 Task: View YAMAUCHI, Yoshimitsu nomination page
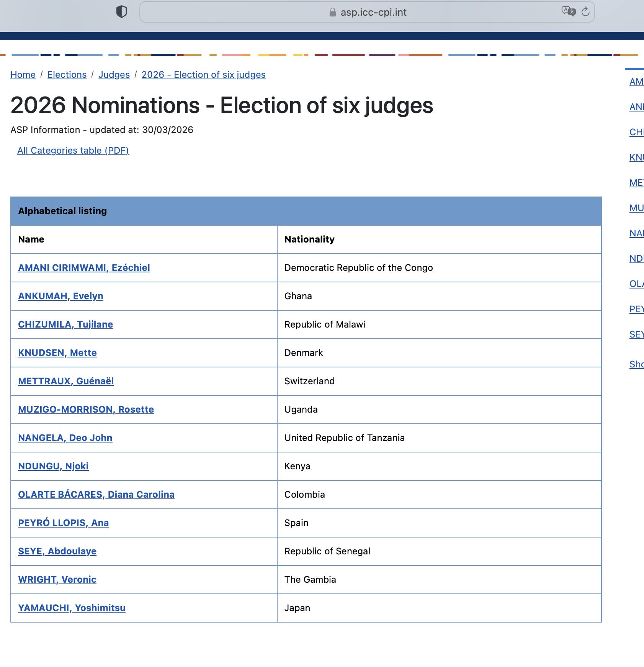(72, 608)
